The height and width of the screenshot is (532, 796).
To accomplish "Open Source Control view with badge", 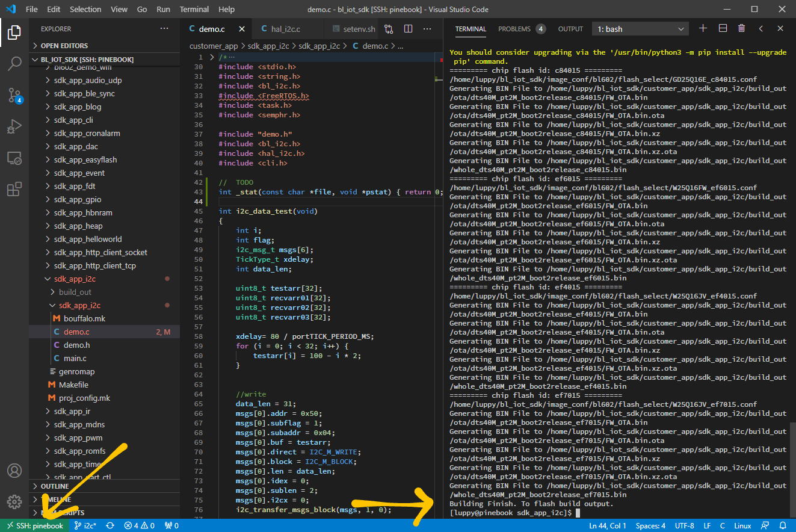I will (x=14, y=95).
